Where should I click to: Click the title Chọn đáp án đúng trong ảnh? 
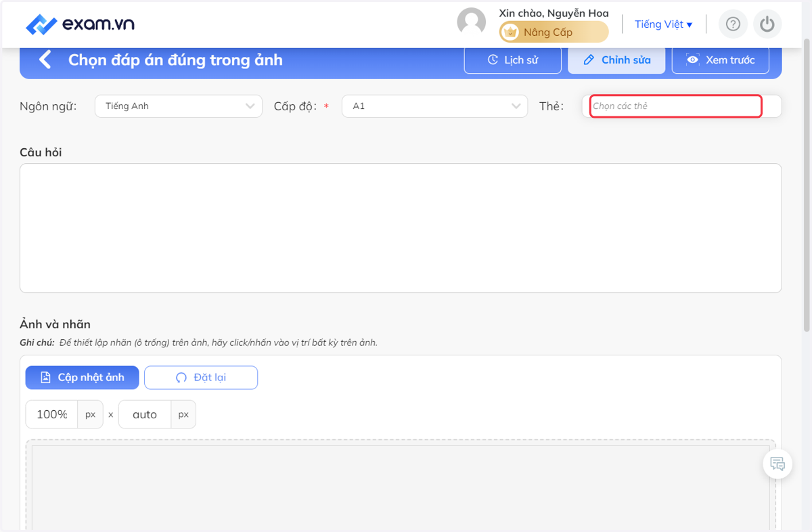(175, 60)
